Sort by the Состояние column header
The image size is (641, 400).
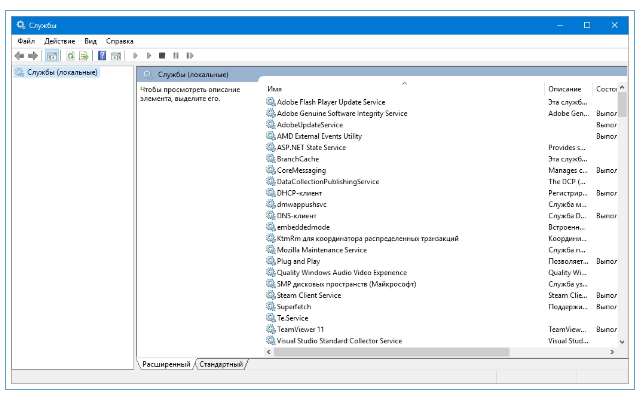(x=605, y=89)
